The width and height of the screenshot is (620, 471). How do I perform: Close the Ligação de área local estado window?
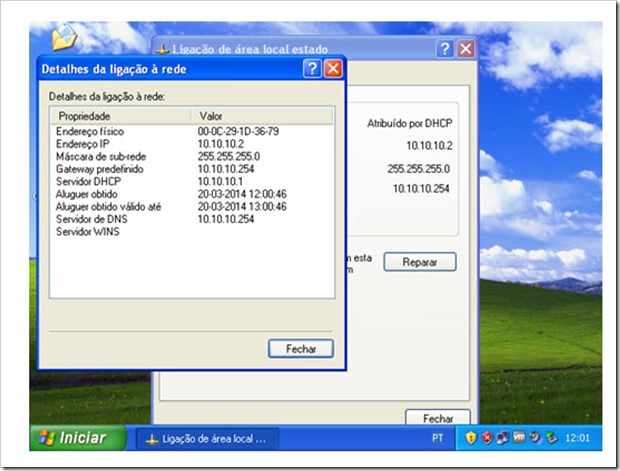[x=466, y=49]
